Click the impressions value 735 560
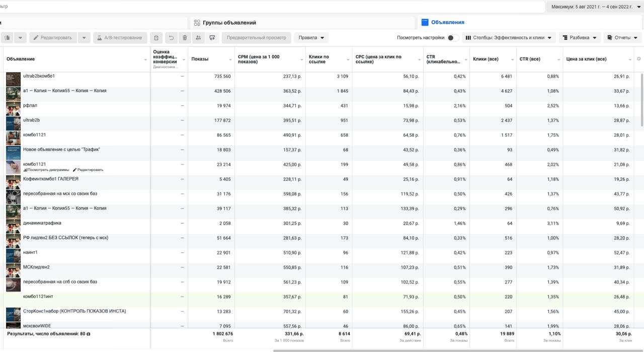Image resolution: width=644 pixels, height=352 pixels. pos(222,77)
